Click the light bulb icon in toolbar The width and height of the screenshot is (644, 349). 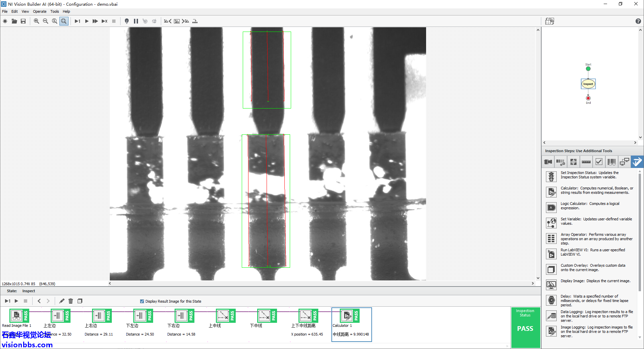[x=127, y=21]
